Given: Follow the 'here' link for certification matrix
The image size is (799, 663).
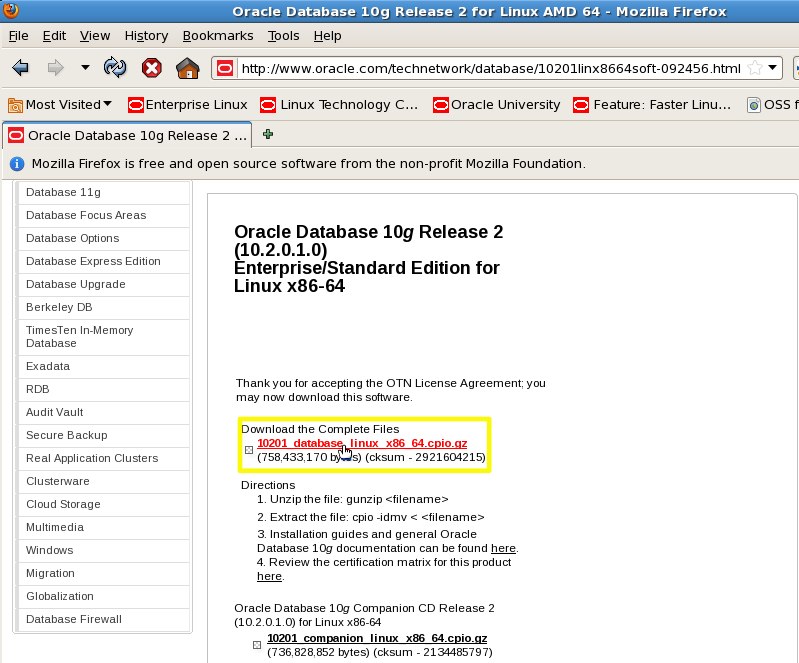Looking at the screenshot, I should click(x=269, y=576).
